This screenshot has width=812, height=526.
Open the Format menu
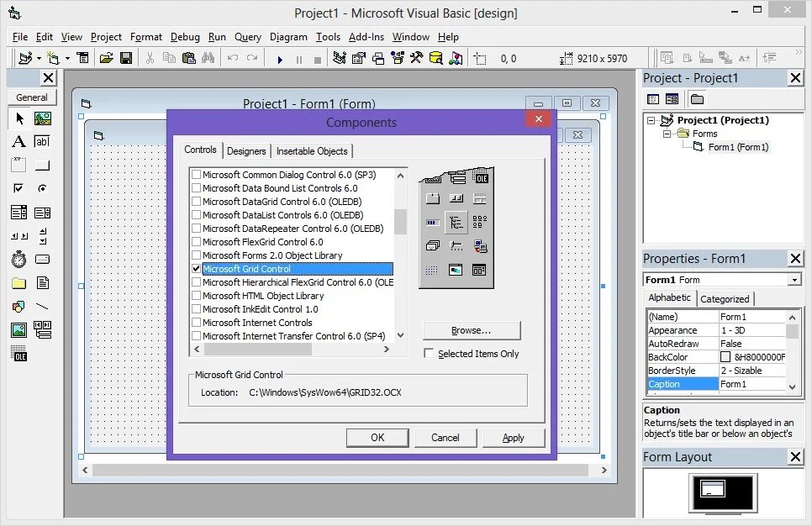pos(146,37)
